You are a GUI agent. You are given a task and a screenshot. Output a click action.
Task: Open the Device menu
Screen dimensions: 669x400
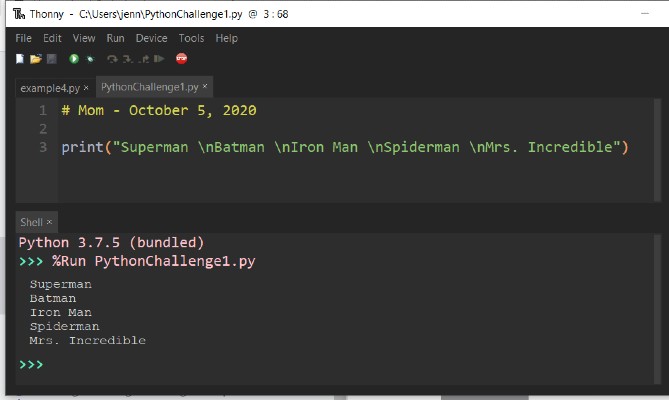151,38
